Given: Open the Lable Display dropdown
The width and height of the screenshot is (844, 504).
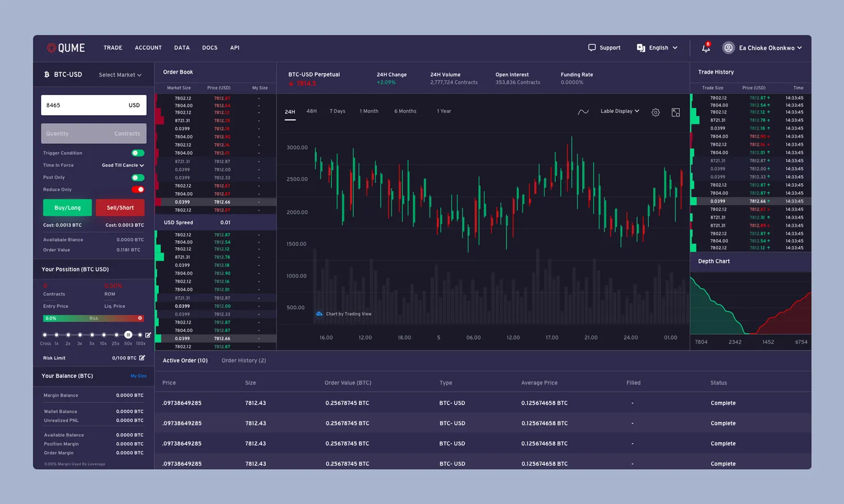Looking at the screenshot, I should [x=620, y=111].
